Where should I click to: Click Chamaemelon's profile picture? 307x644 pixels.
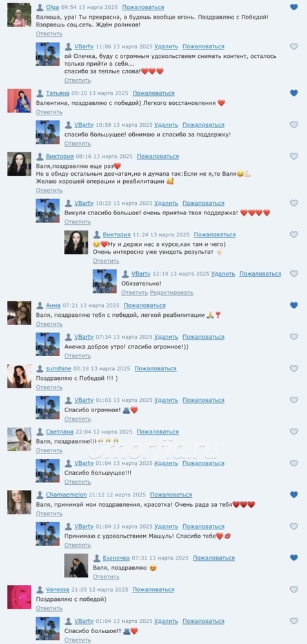tap(19, 502)
